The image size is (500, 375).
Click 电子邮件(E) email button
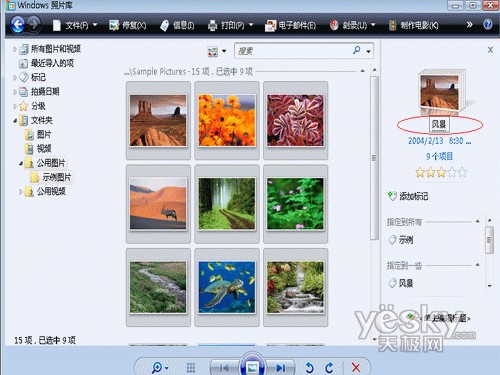point(290,25)
